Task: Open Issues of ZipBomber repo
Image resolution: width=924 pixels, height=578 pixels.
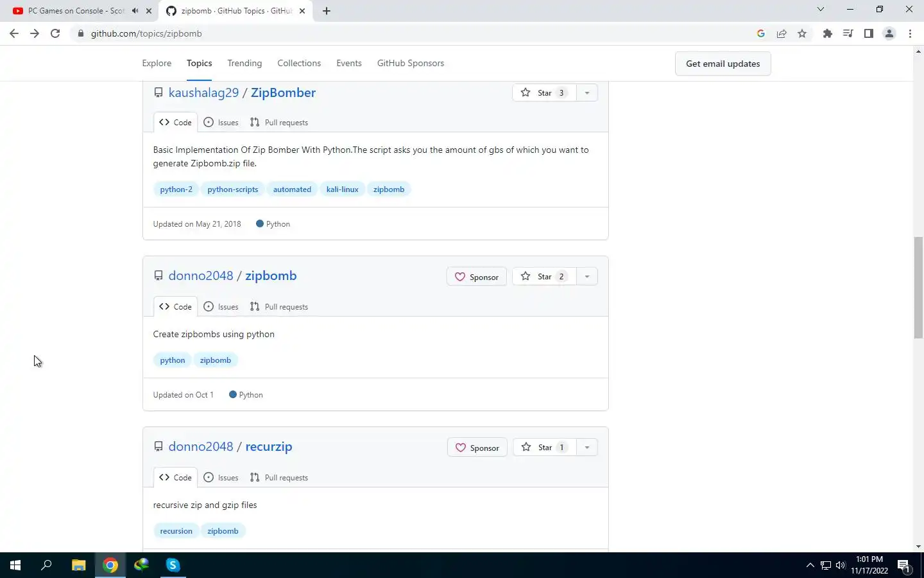Action: [221, 122]
